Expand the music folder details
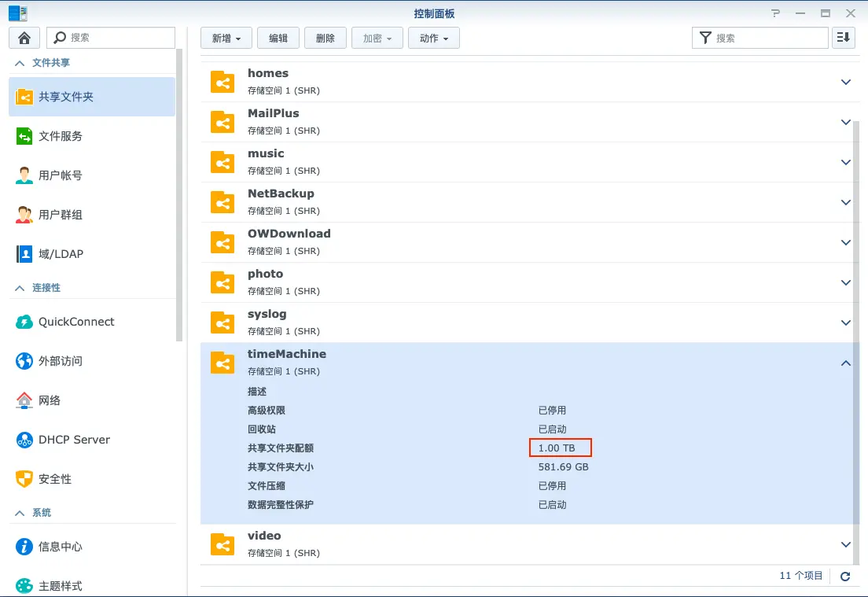 (x=846, y=162)
